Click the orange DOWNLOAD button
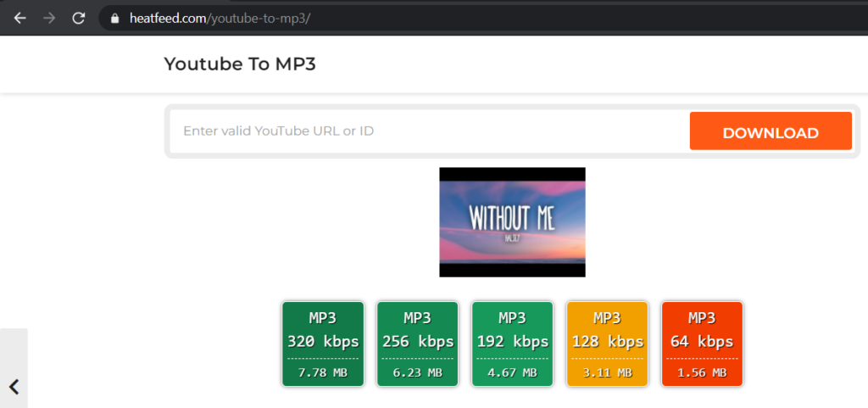The height and width of the screenshot is (408, 868). pyautogui.click(x=771, y=131)
